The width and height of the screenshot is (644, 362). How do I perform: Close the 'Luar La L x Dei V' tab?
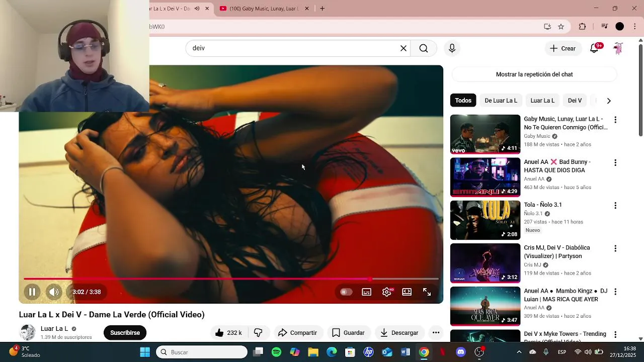pyautogui.click(x=207, y=9)
